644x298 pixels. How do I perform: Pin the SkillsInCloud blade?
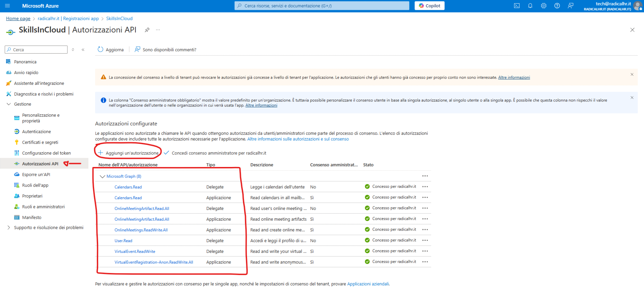pos(147,30)
